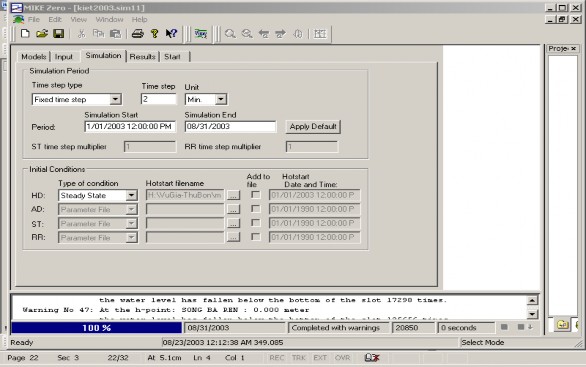Activate the context help arrow icon

[171, 34]
